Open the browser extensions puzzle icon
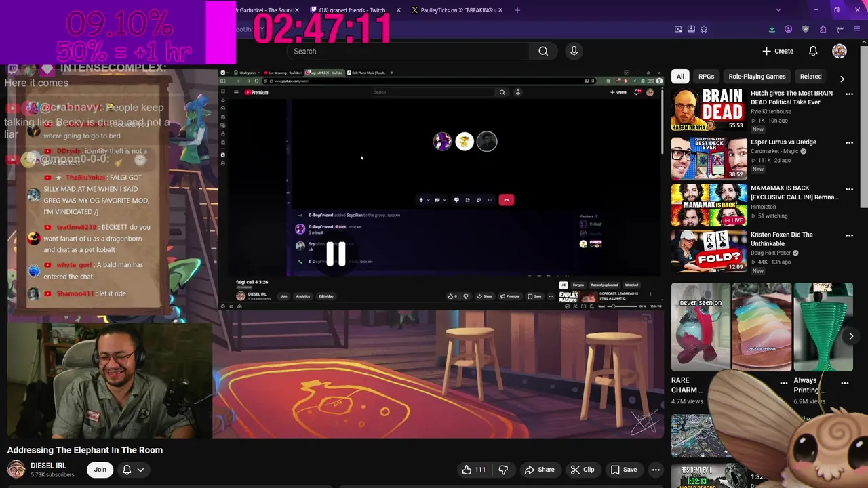Screen dimensions: 868x488 tap(823, 29)
